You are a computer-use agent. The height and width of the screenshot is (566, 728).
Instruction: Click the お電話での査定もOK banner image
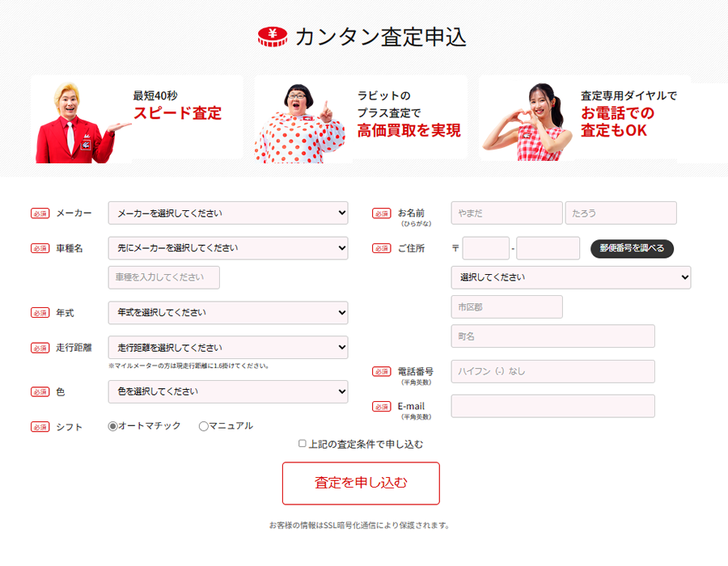(585, 120)
